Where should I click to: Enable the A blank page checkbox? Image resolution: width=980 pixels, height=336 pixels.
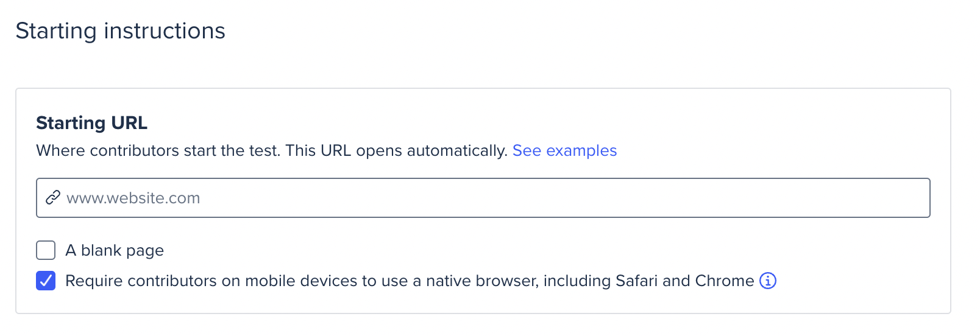46,250
